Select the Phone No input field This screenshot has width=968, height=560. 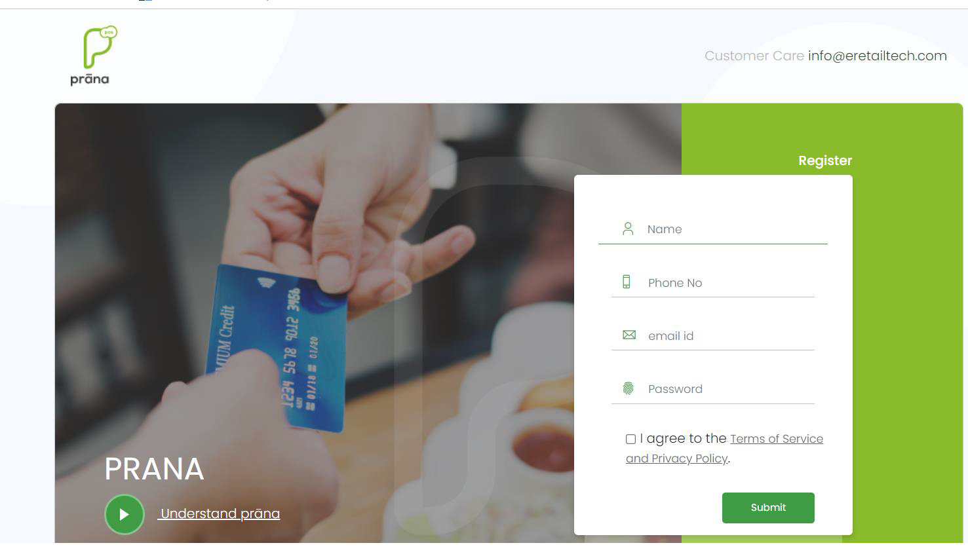[712, 283]
